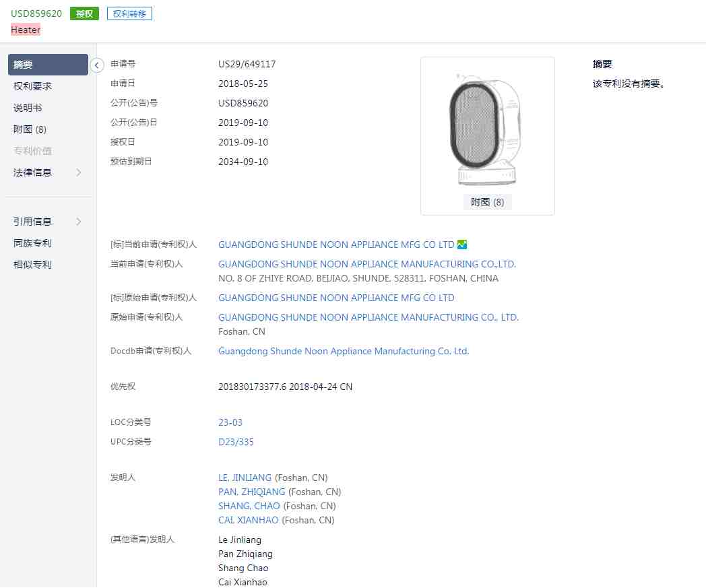Click the highlighted Heater title
This screenshot has height=588, width=706.
25,30
